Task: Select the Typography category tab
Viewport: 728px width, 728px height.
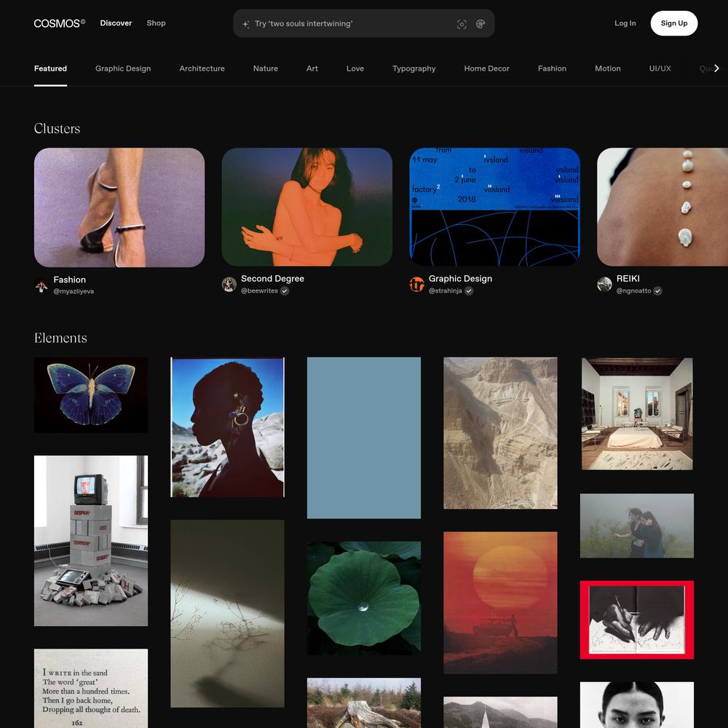Action: [x=414, y=68]
